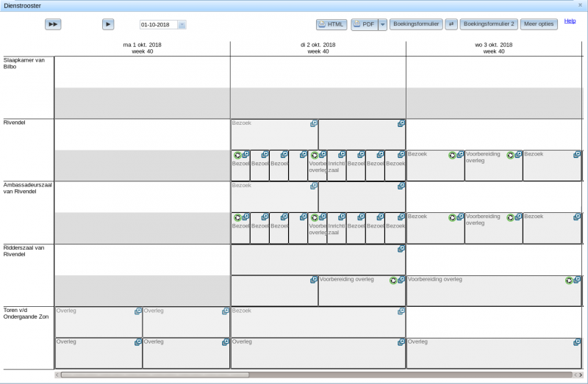The height and width of the screenshot is (384, 588).
Task: Click recurrence icon on Ambassadeurszaal's first Tuesday Bezoek
Action: click(x=237, y=217)
